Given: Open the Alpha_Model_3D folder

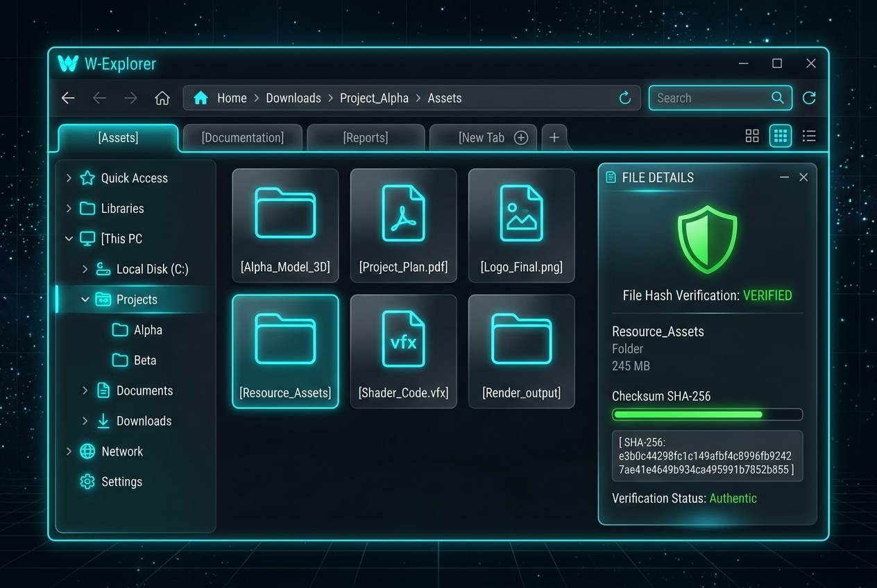Looking at the screenshot, I should [x=285, y=225].
